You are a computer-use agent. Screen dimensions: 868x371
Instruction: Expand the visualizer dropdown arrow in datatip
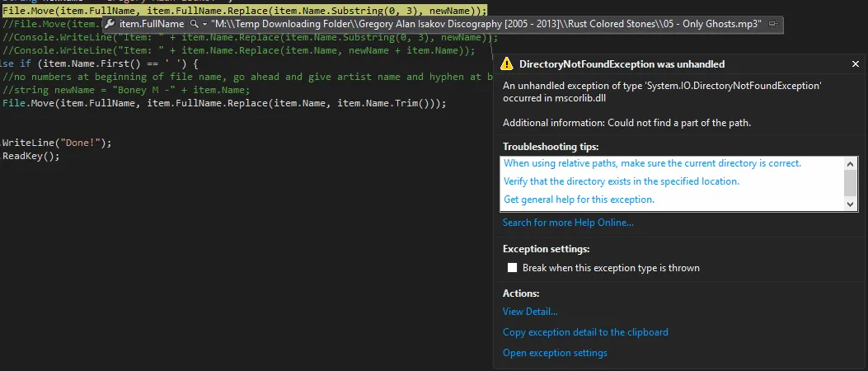point(204,25)
